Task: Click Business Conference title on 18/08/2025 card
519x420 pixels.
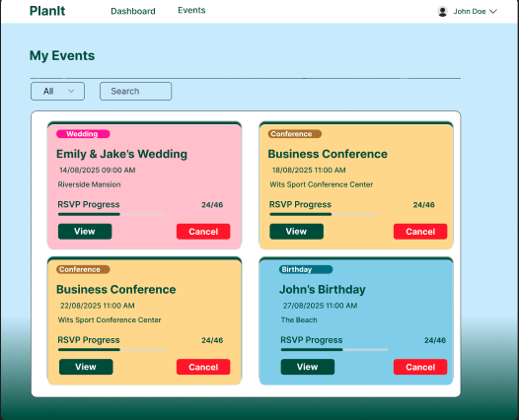Action: 328,154
